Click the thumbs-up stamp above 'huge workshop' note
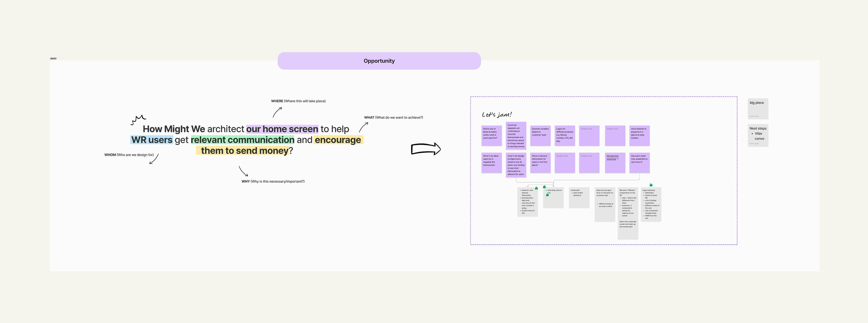 point(651,185)
